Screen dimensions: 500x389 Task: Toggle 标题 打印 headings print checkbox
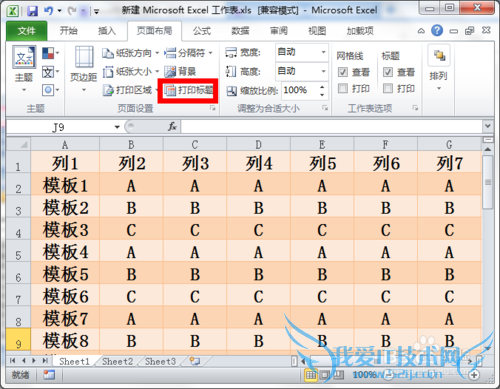pyautogui.click(x=388, y=88)
